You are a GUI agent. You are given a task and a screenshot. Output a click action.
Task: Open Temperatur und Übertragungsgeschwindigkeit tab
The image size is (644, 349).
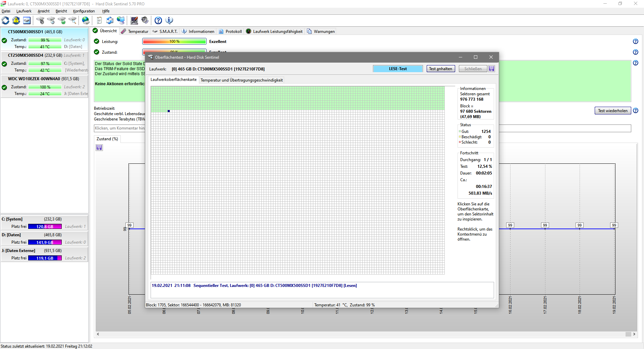coord(241,80)
